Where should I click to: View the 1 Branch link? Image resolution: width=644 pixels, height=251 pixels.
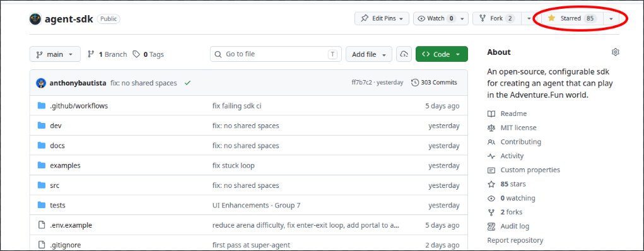pos(107,54)
